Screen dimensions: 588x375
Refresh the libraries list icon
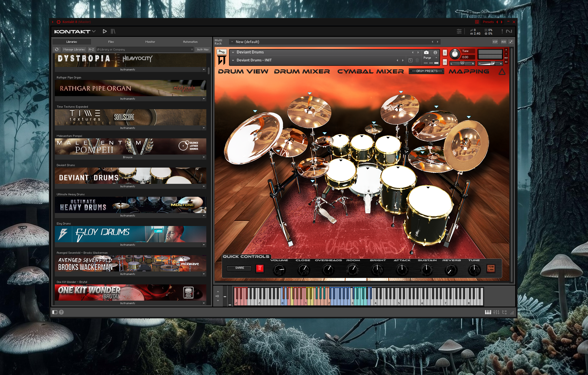point(57,50)
